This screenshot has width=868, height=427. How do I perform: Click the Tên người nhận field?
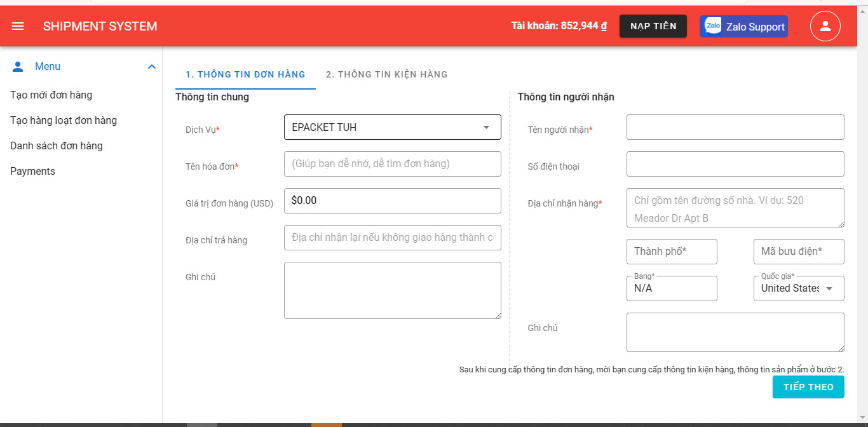(x=735, y=127)
